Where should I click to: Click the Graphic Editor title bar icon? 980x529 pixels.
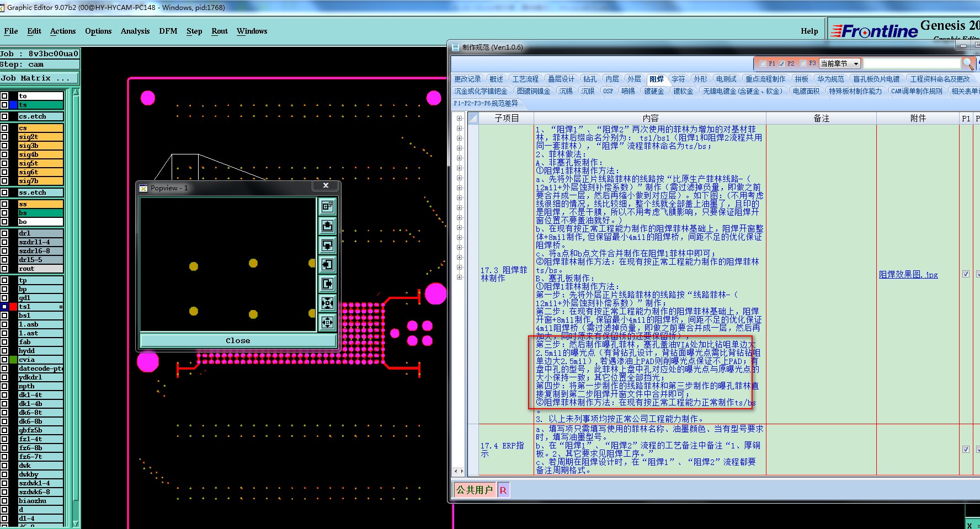click(x=2, y=8)
